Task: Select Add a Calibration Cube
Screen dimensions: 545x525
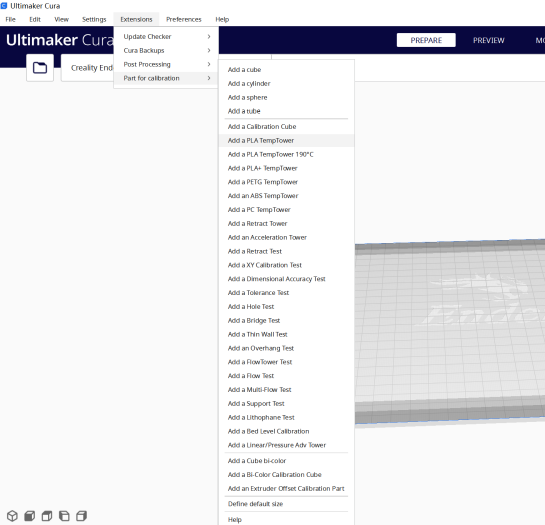Action: click(286, 127)
